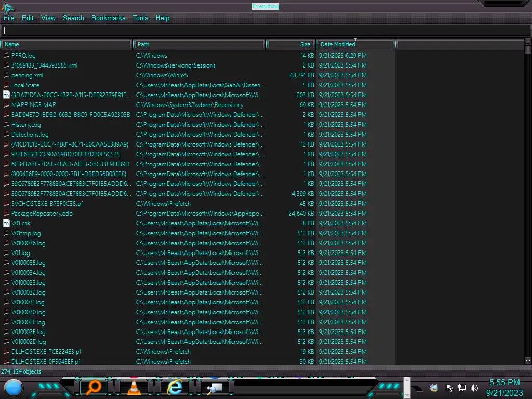Click the file icon of V01.chk
The height and width of the screenshot is (399, 532).
point(6,223)
